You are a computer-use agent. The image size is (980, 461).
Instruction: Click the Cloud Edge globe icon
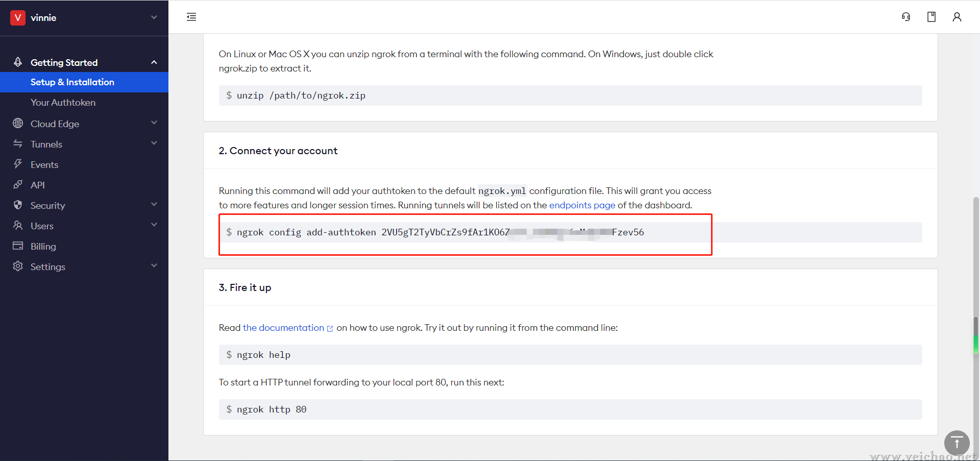point(18,123)
